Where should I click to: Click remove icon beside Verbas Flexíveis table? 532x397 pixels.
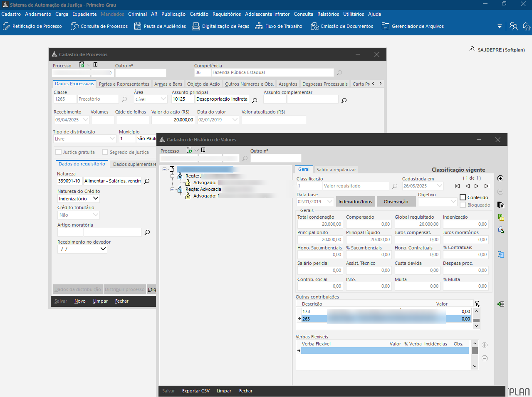click(x=485, y=358)
